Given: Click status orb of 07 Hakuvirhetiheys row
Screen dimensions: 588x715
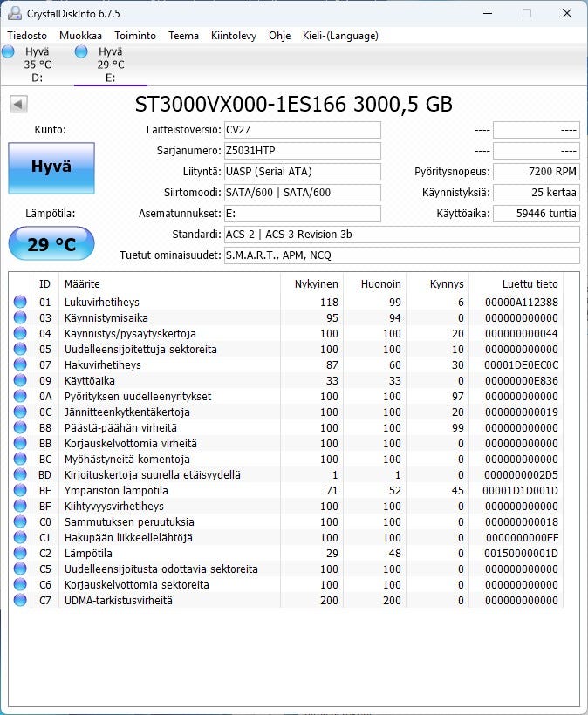Looking at the screenshot, I should click(20, 364).
